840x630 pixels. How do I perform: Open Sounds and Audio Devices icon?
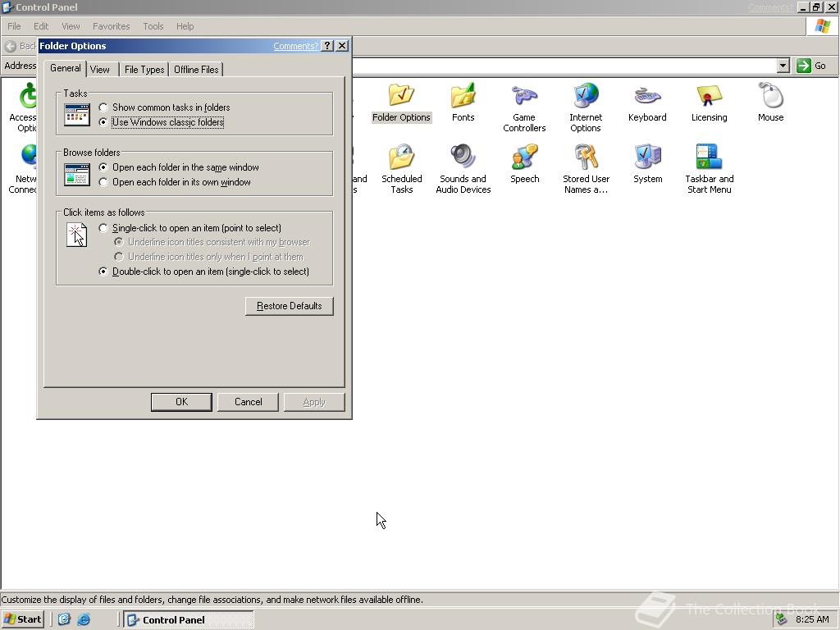[x=463, y=169]
